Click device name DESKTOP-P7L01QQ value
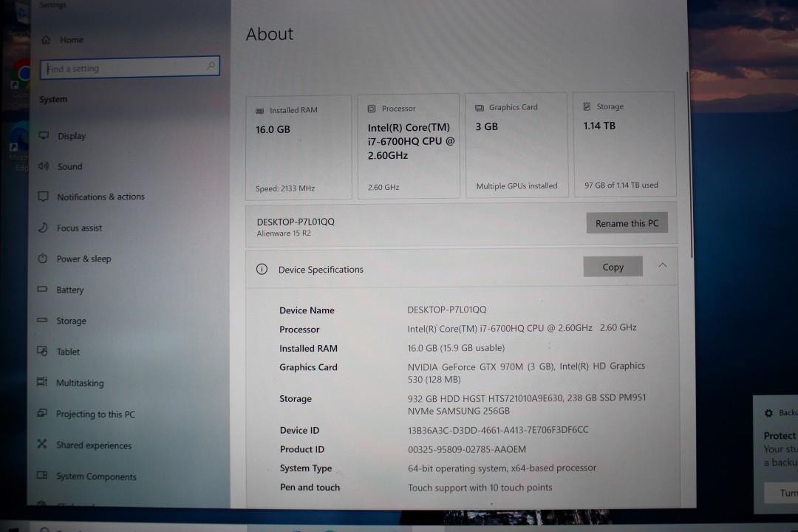The width and height of the screenshot is (798, 532). (447, 310)
